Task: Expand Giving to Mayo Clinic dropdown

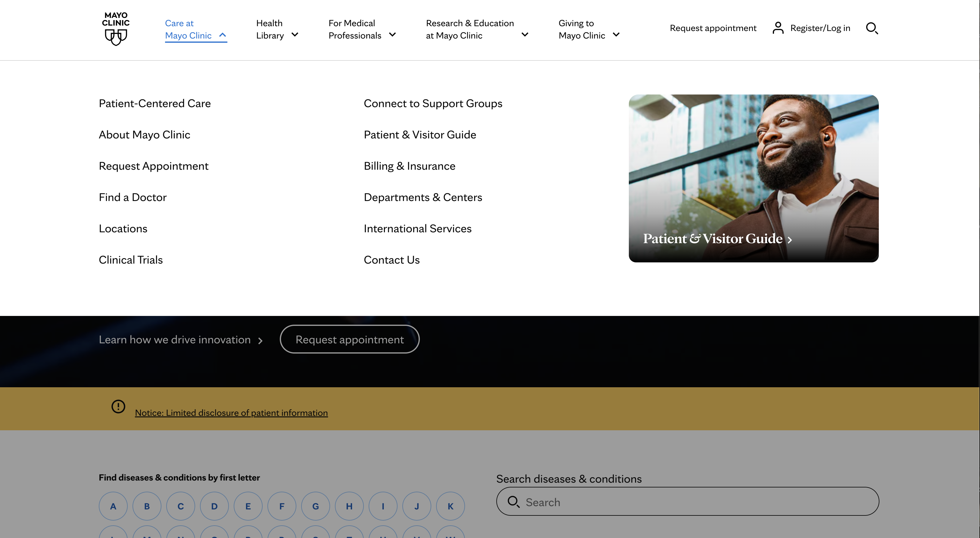Action: coord(589,29)
